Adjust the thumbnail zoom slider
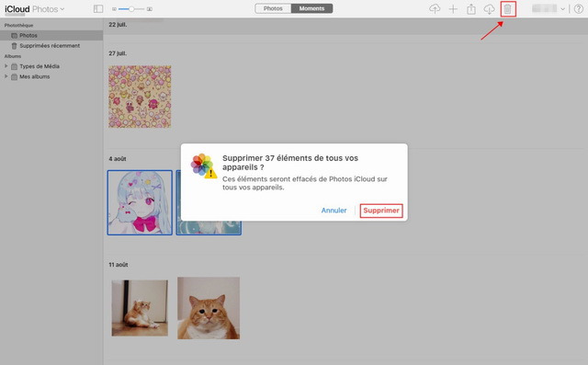This screenshot has height=365, width=588. 131,9
